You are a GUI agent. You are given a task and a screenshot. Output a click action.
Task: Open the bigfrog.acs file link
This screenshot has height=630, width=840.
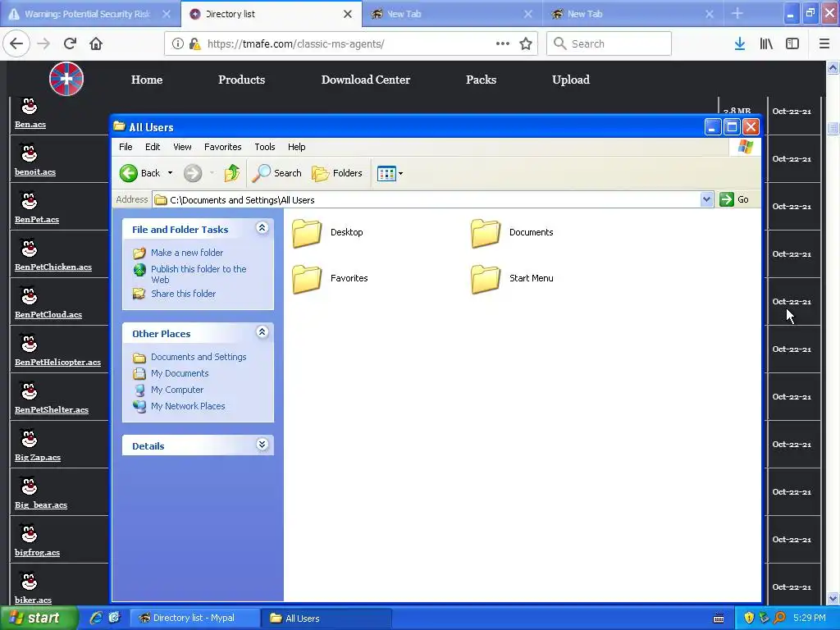[x=38, y=552]
